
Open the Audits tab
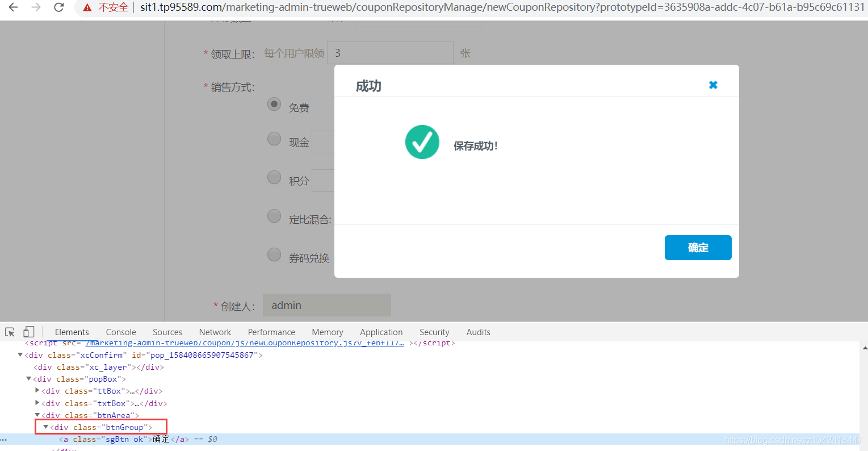pos(479,332)
